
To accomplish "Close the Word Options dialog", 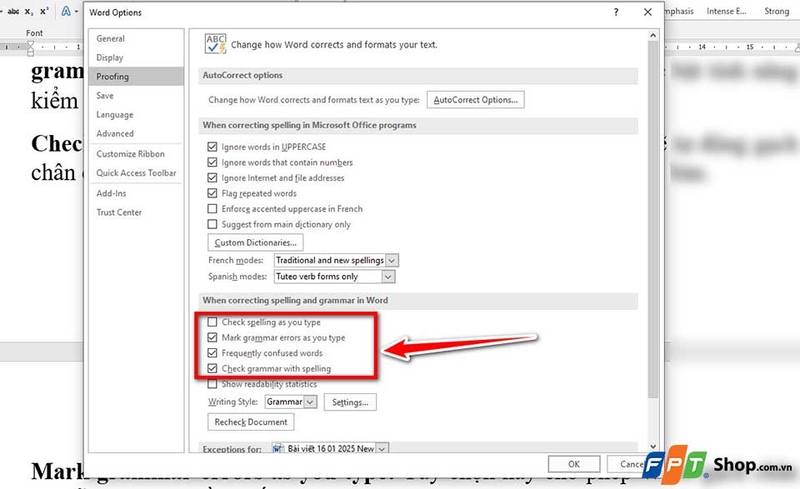I will coord(647,12).
